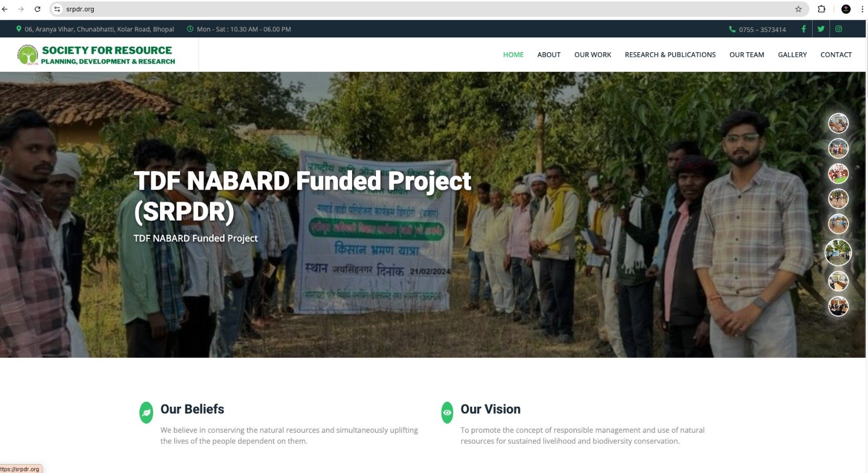Screen dimensions: 868x473
Task: Click the browser reload icon
Action: point(37,9)
